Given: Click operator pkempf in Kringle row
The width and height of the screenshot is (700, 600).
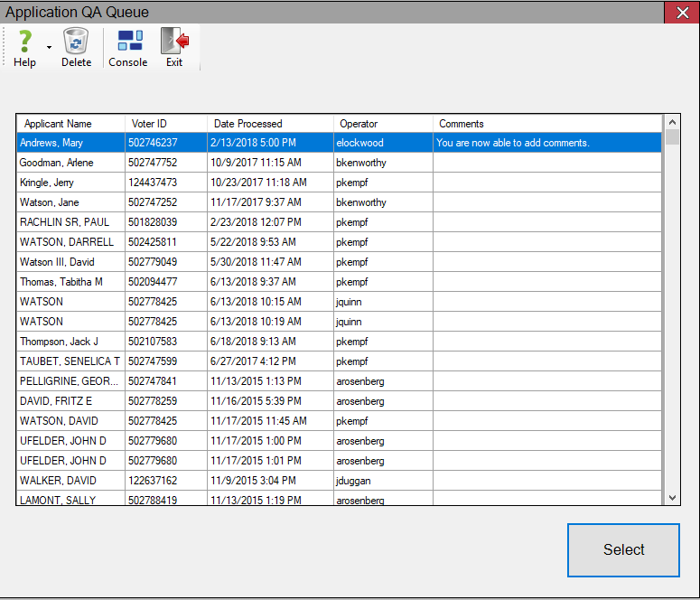Looking at the screenshot, I should tap(351, 183).
